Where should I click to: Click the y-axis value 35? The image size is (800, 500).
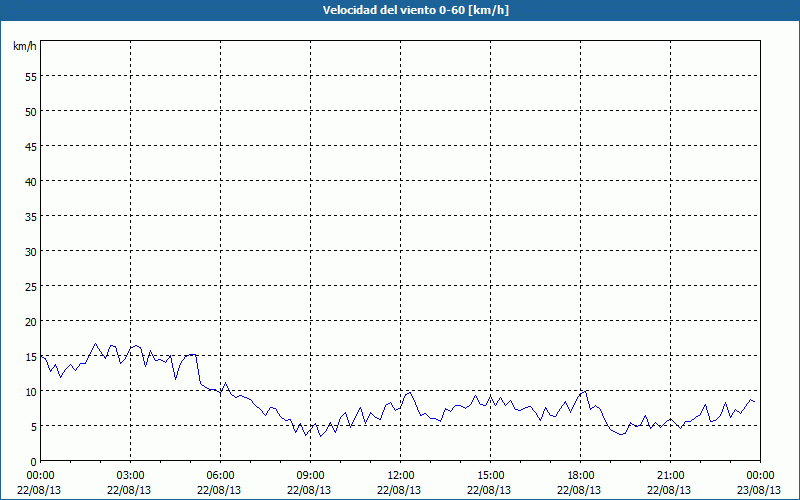(x=31, y=217)
